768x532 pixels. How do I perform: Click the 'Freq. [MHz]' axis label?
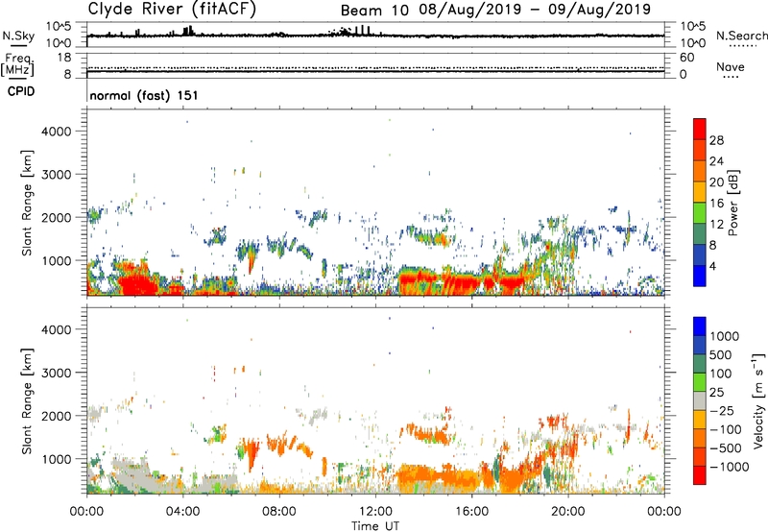click(17, 64)
